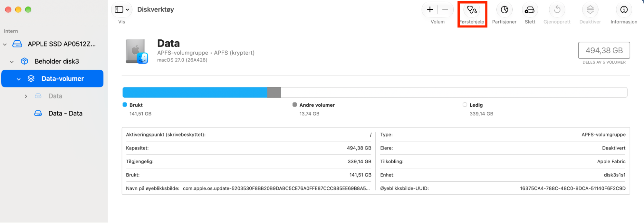The height and width of the screenshot is (223, 644).
Task: Expand the greyed Data volume chevron
Action: (26, 96)
